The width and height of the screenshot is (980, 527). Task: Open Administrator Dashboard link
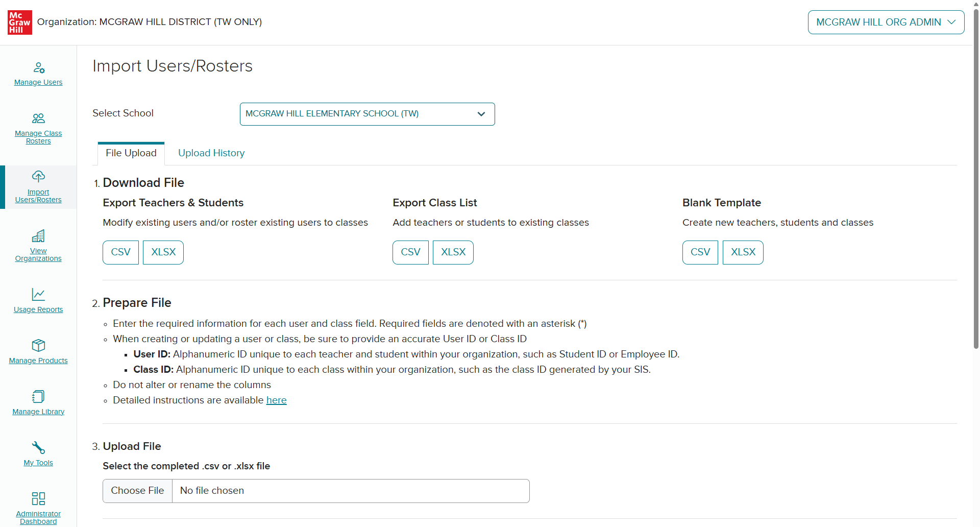click(x=38, y=517)
